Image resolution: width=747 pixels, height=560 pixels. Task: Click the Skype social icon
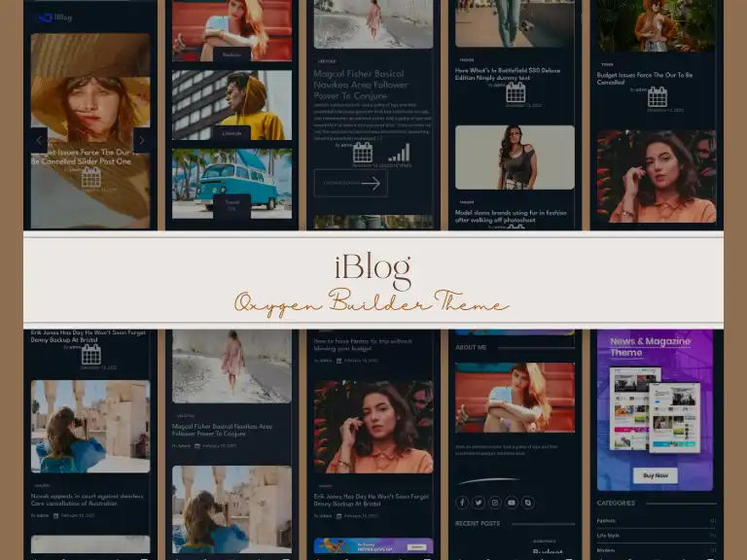click(x=528, y=503)
